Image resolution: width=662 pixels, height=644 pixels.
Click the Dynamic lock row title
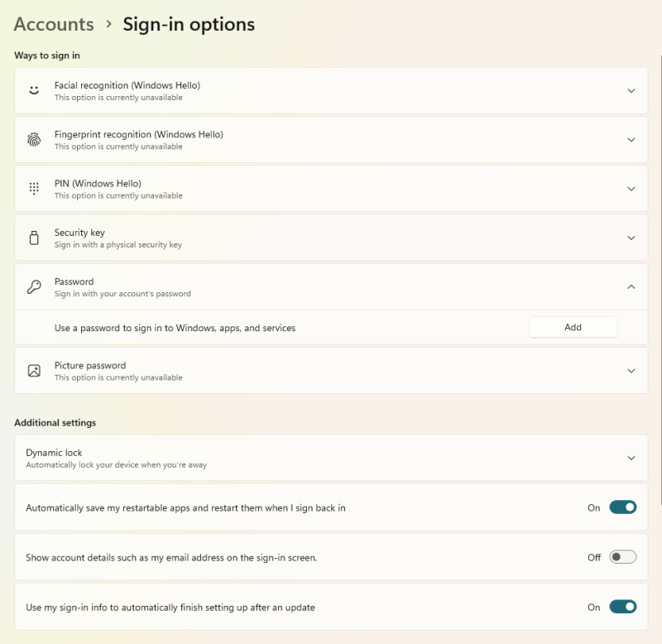[54, 453]
